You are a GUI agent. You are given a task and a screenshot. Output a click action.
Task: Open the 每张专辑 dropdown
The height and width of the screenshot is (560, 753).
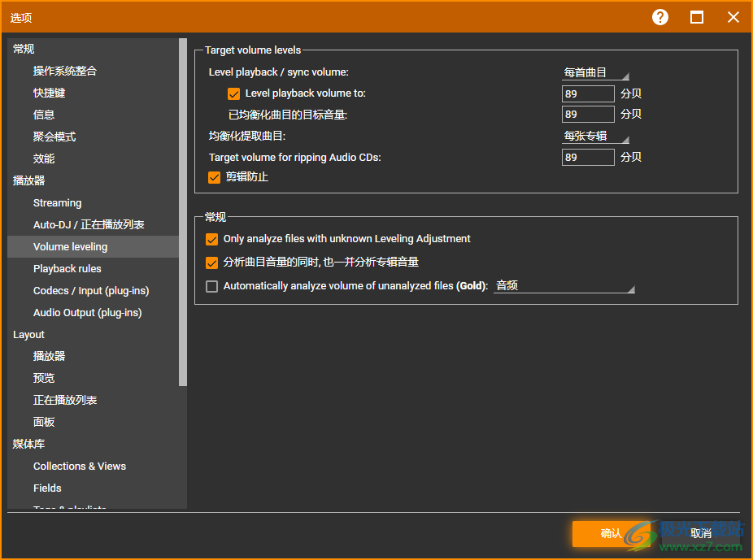(x=596, y=137)
